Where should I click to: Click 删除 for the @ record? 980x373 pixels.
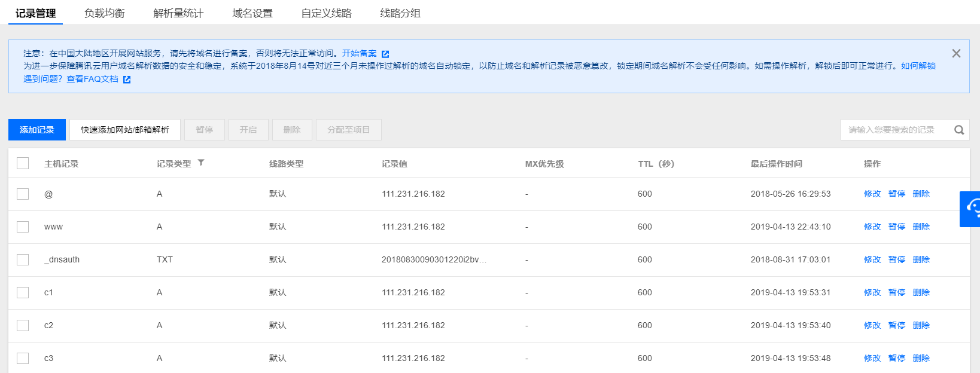coord(921,194)
